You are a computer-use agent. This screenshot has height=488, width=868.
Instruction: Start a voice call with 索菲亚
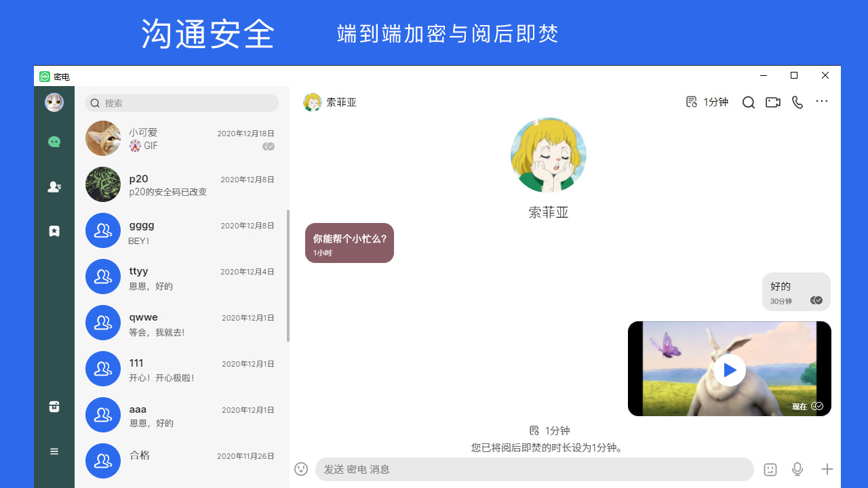point(797,102)
